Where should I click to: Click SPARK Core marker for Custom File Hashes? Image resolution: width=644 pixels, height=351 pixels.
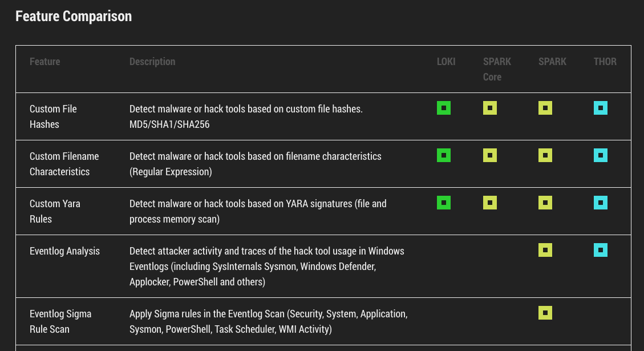tap(490, 108)
